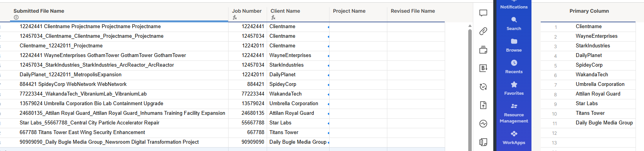This screenshot has width=644, height=151.
Task: Select Job Number cell 13579024
Action: tap(247, 104)
